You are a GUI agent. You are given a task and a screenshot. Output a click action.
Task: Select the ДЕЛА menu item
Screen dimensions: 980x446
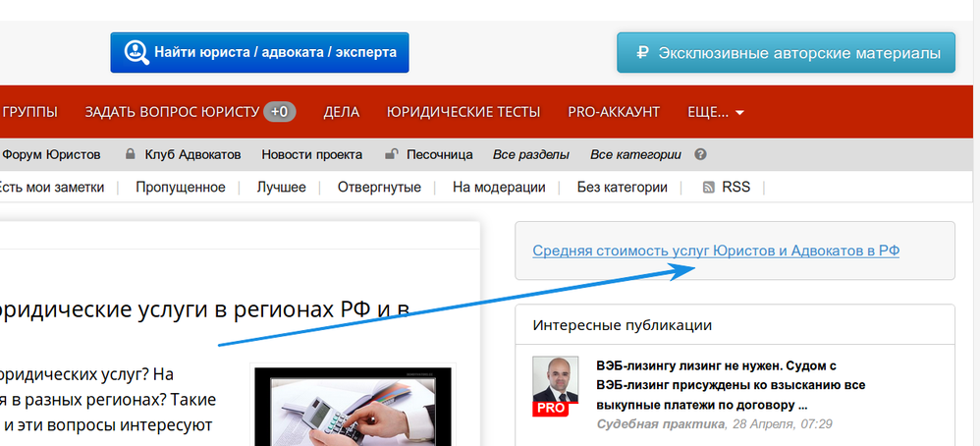[x=342, y=112]
